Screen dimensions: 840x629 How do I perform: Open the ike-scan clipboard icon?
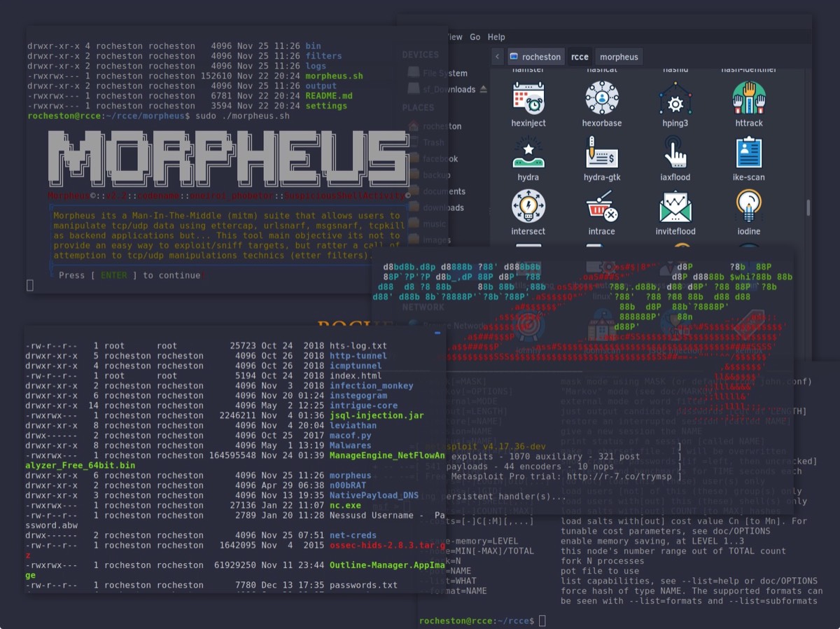pos(748,153)
